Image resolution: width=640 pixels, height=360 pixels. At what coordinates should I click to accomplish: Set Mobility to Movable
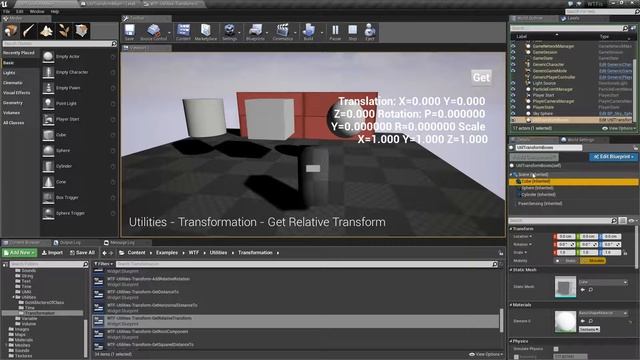click(x=593, y=260)
